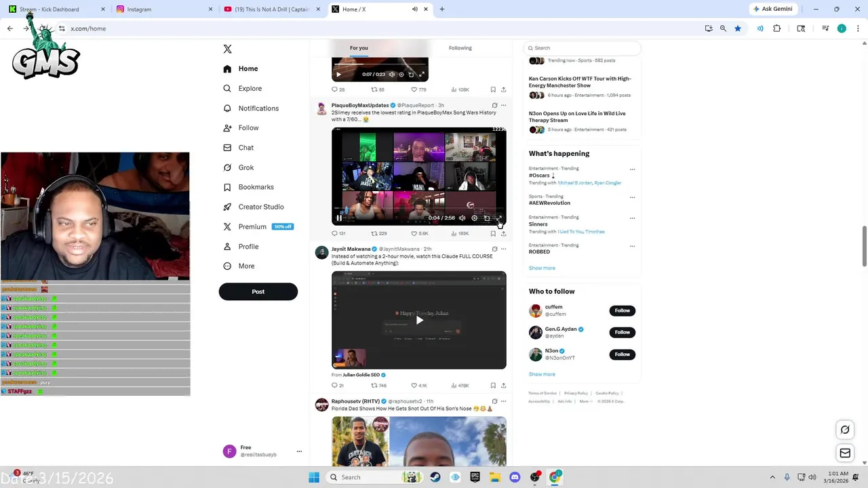Play the top partially visible video

click(338, 75)
